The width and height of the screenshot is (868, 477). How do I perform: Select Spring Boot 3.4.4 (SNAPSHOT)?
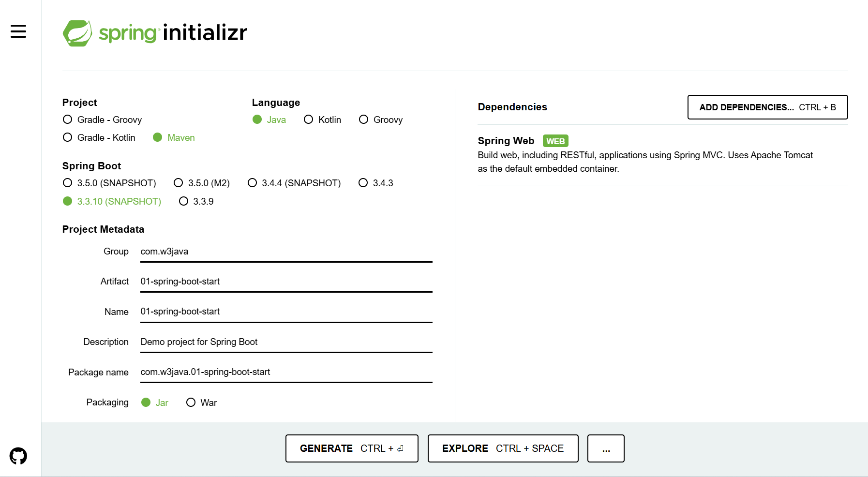pos(294,183)
